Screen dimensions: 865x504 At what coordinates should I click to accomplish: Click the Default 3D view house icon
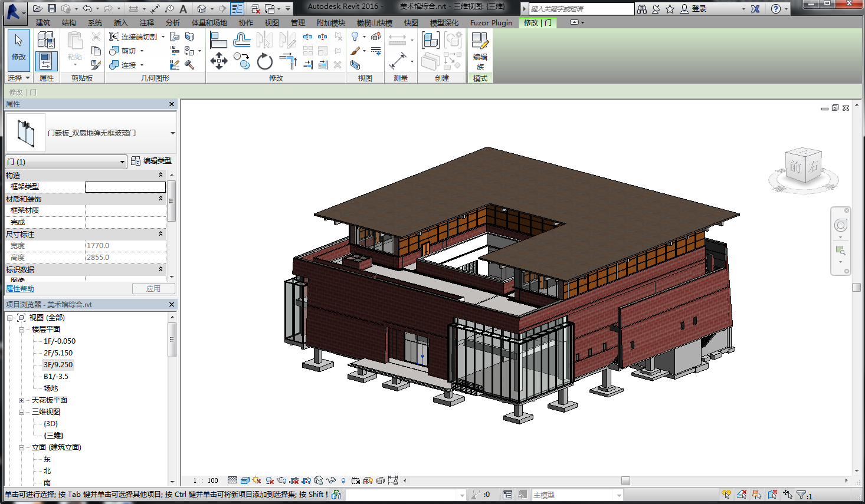coord(202,8)
